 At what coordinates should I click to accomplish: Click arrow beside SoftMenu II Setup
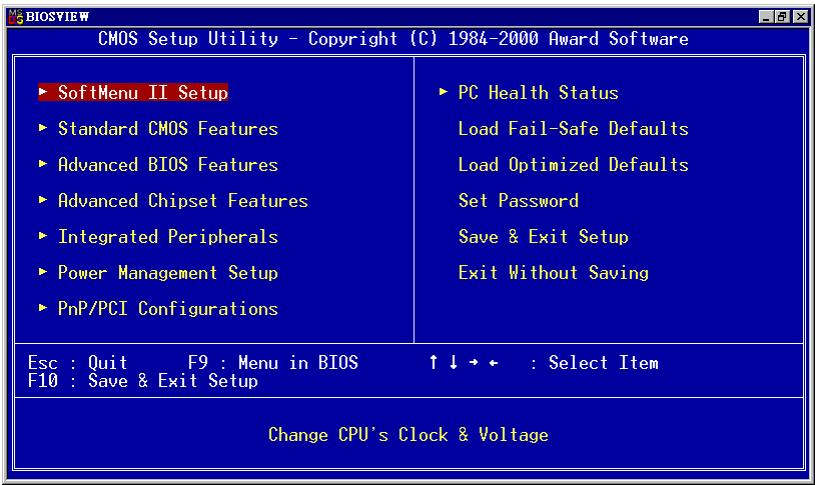[x=43, y=92]
